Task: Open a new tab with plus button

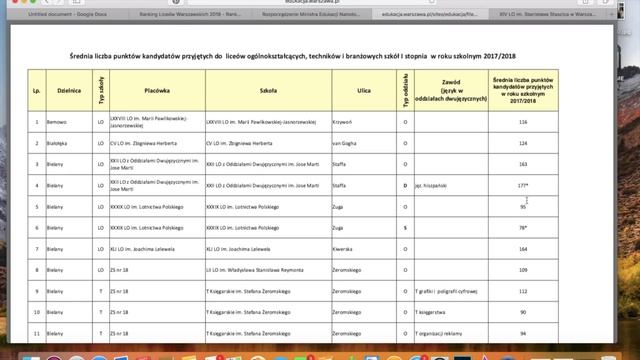Action: click(611, 14)
